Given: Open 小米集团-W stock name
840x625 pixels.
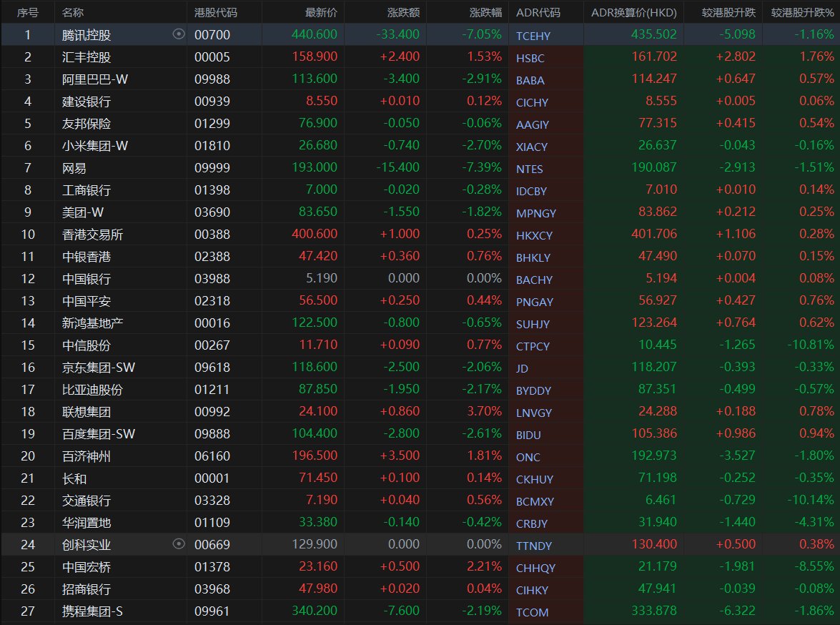Looking at the screenshot, I should [x=95, y=146].
